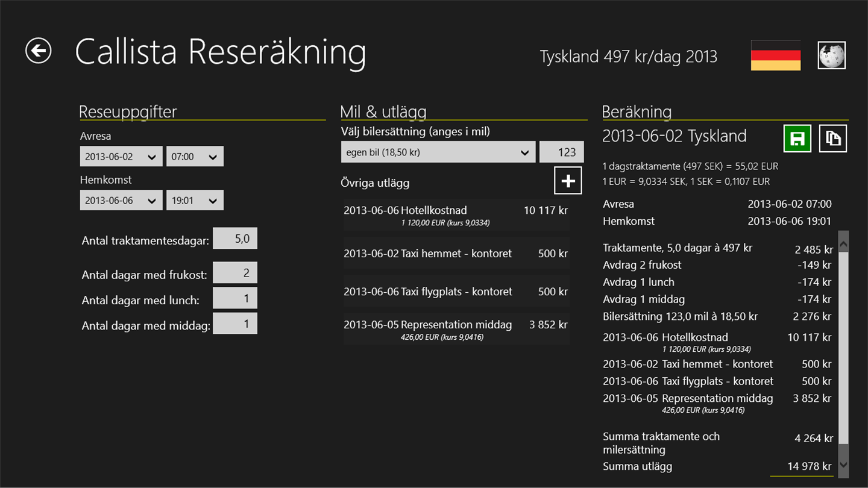
Task: Click the Antal dagar med frukost field
Action: (x=235, y=273)
